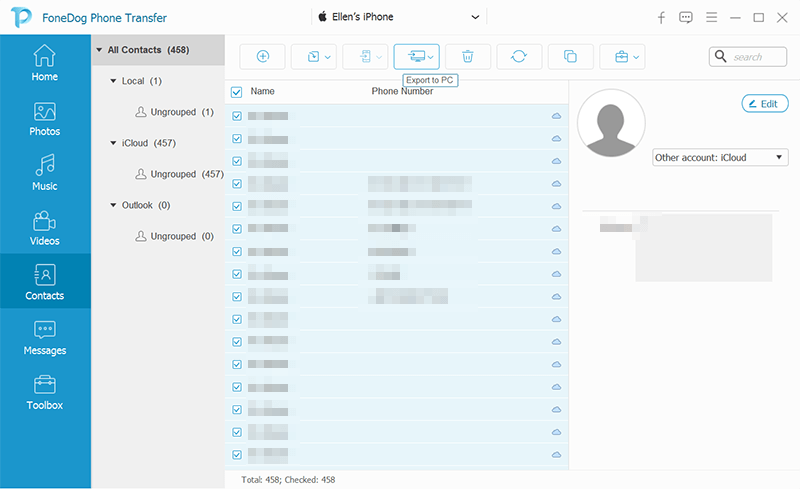Select the iCloud (457) group

[148, 143]
